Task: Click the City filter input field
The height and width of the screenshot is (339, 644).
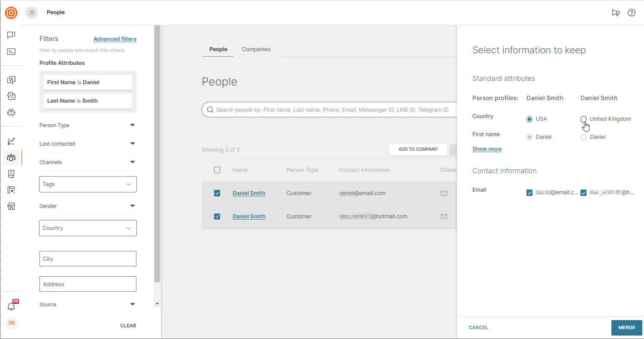Action: point(88,259)
